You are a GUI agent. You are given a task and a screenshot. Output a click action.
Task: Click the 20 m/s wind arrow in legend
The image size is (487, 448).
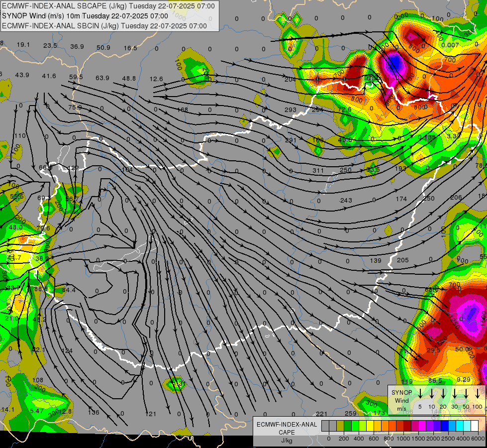[443, 393]
